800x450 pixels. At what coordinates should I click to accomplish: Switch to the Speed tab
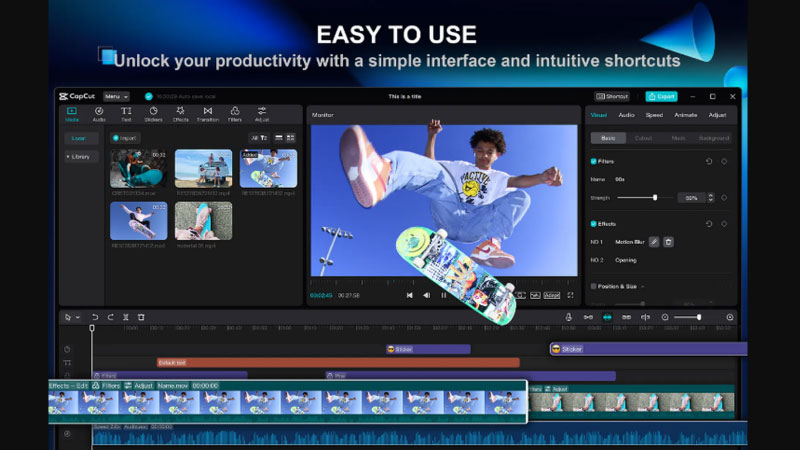click(x=654, y=115)
